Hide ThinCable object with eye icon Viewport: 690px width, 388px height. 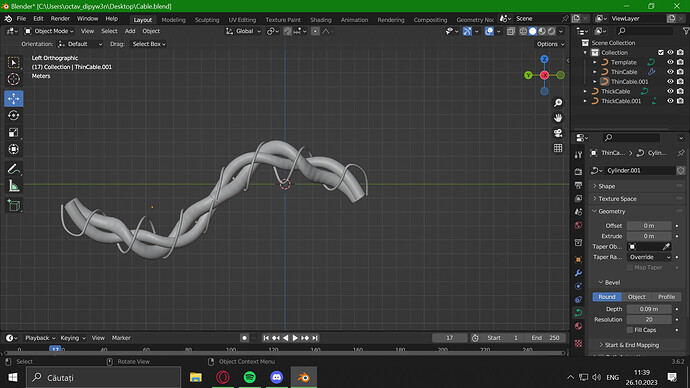[670, 72]
